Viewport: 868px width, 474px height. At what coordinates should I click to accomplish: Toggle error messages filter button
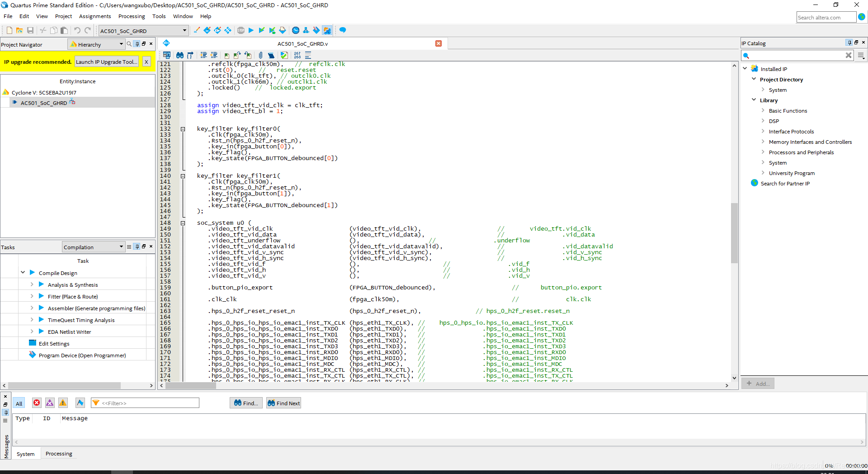click(37, 403)
